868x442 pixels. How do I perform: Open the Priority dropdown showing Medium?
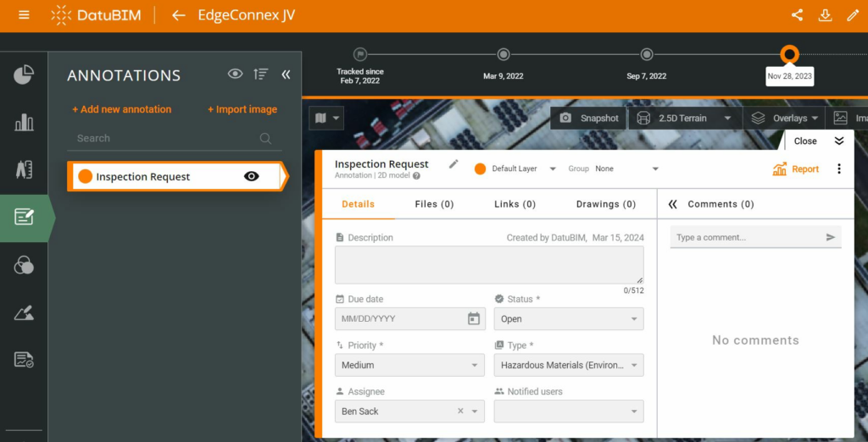[409, 365]
